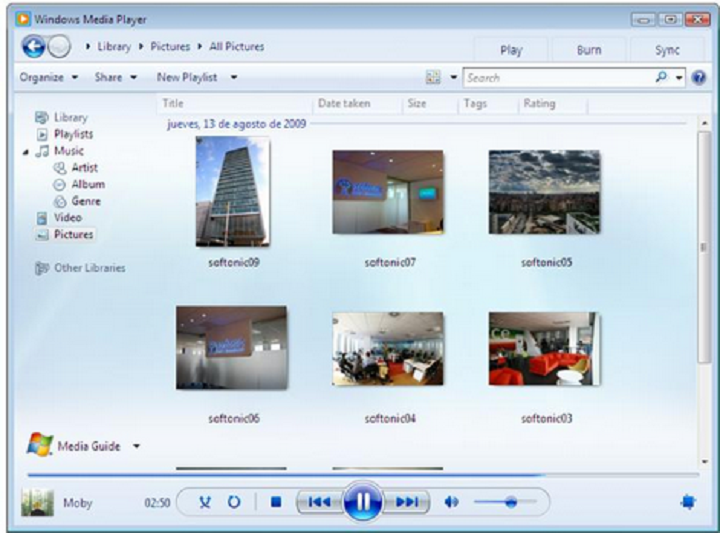Image resolution: width=720 pixels, height=533 pixels.
Task: Select Album under Music
Action: pos(88,184)
